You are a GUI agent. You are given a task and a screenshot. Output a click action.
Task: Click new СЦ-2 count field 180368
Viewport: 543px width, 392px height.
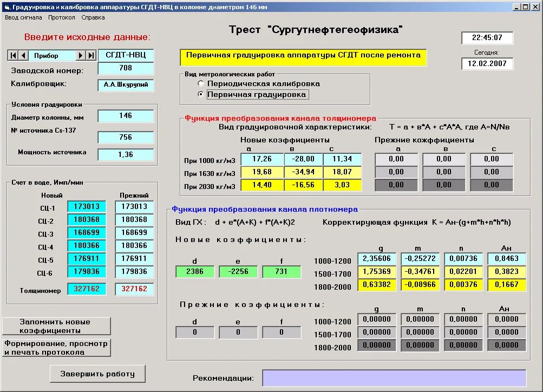coord(87,220)
